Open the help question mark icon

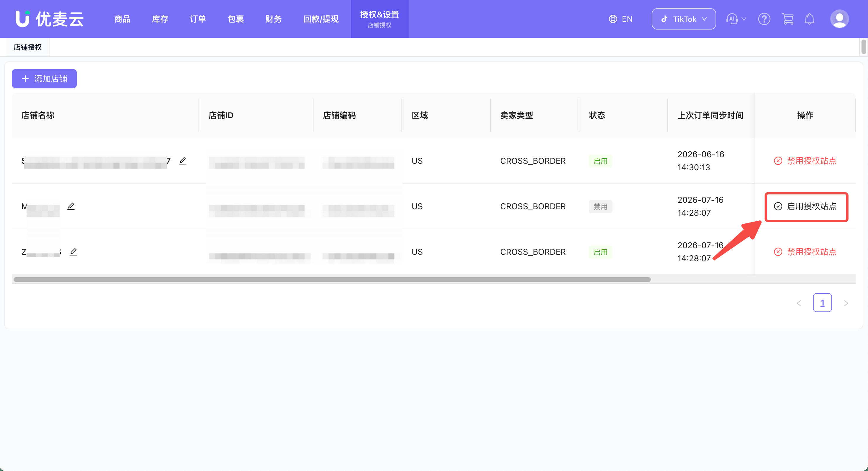tap(764, 19)
